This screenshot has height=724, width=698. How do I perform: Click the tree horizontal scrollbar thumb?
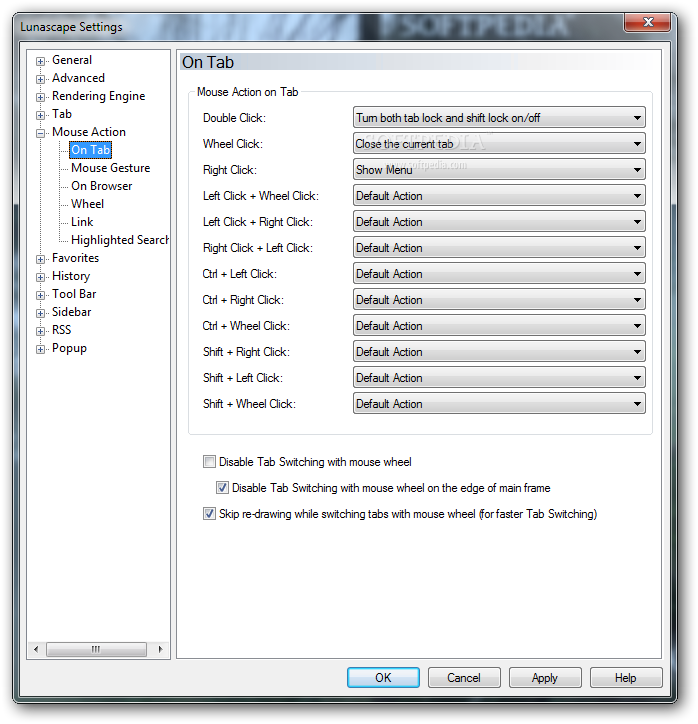(96, 649)
